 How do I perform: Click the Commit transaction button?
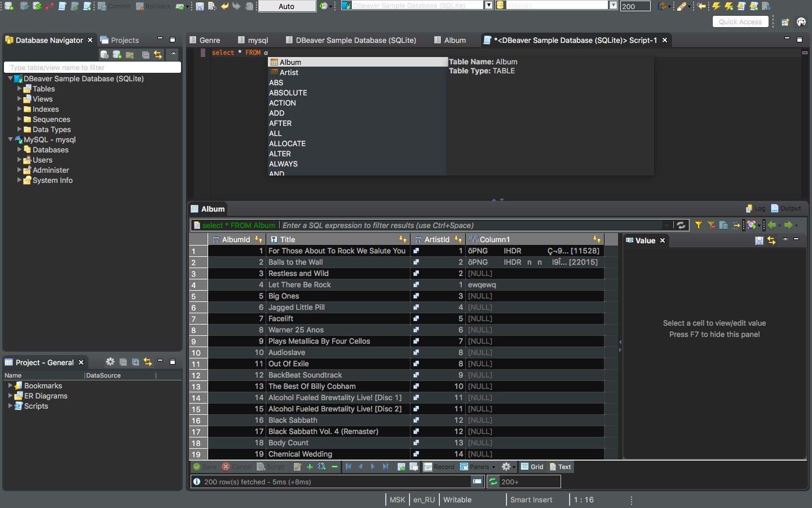(114, 6)
